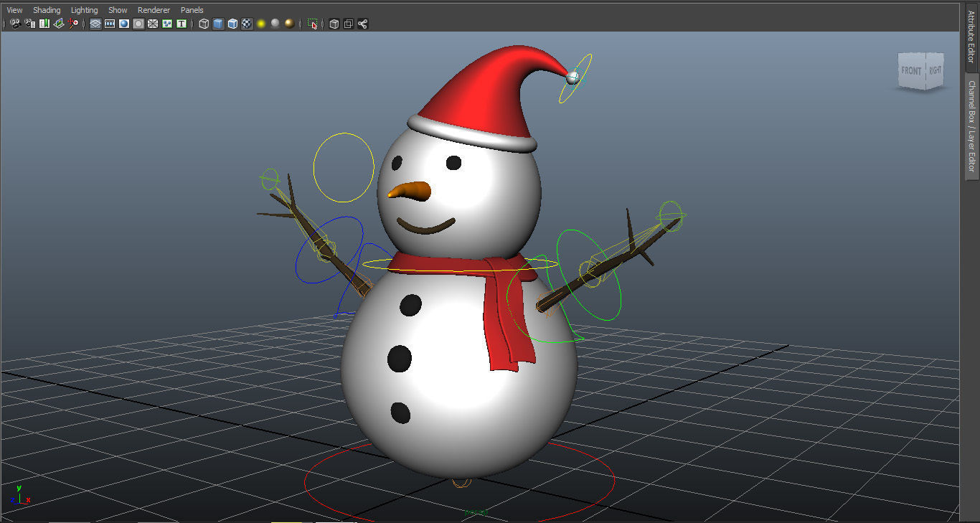Toggle X-Ray Active Components icon
The width and height of the screenshot is (980, 523).
pyautogui.click(x=348, y=24)
